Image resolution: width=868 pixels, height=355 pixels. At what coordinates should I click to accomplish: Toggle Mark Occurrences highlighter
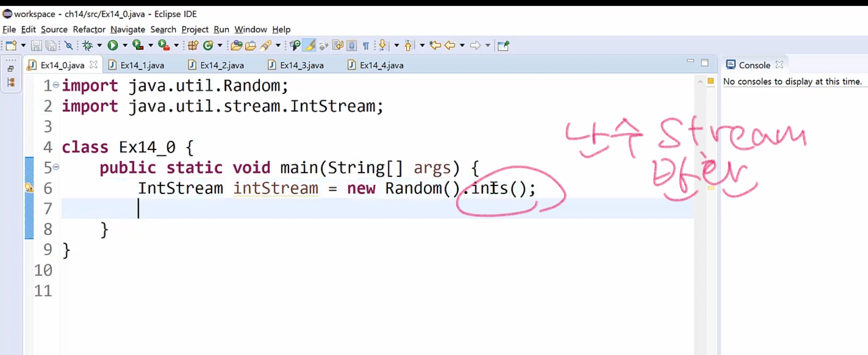click(309, 45)
